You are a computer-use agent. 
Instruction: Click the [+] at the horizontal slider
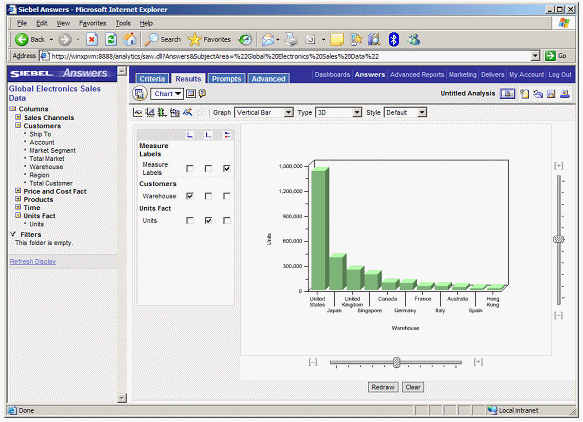click(x=478, y=362)
